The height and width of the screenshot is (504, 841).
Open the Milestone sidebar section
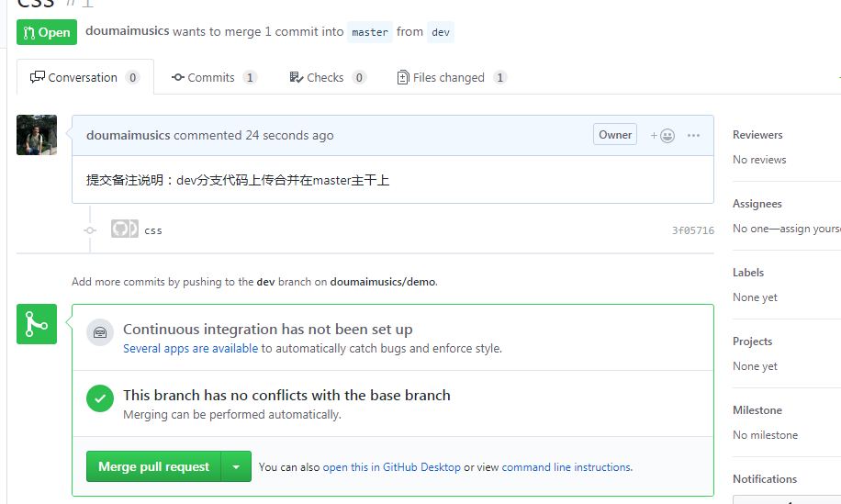pyautogui.click(x=757, y=410)
